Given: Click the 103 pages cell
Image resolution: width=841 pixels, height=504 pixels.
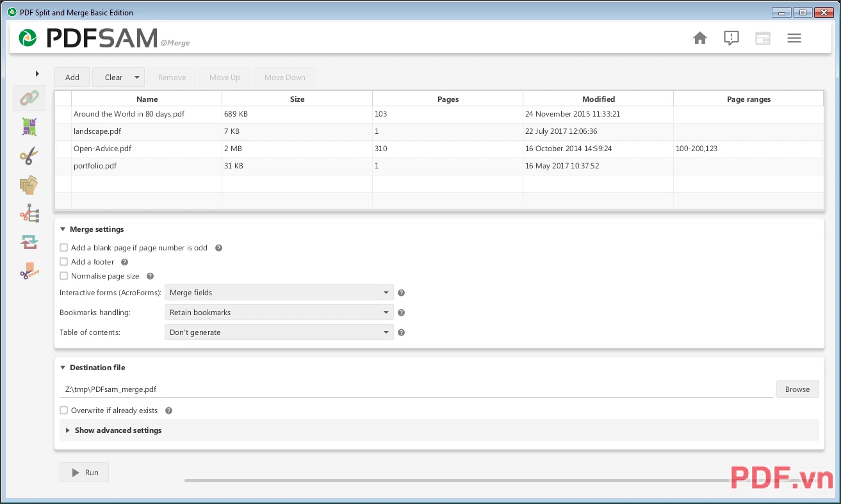Looking at the screenshot, I should tap(448, 114).
